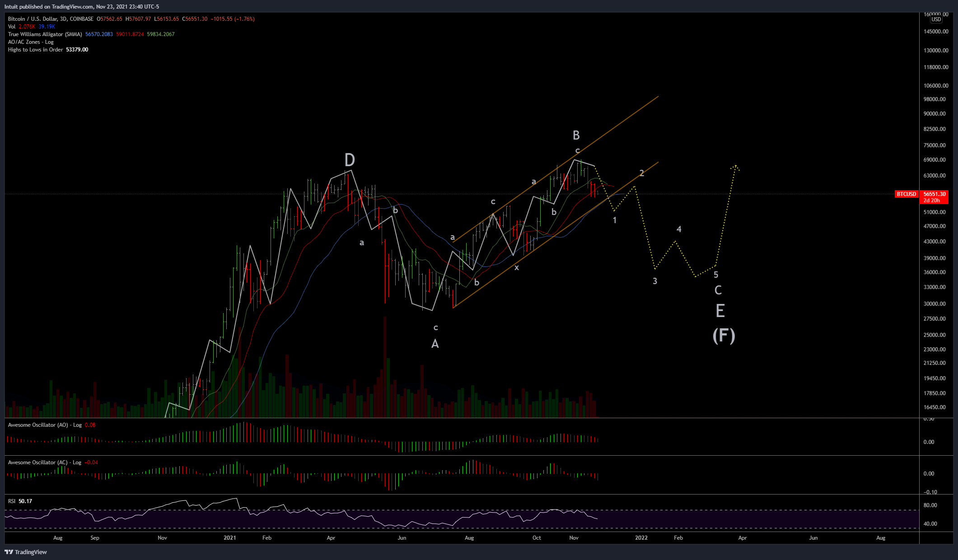This screenshot has height=560, width=958.
Task: Click the -0.10 AC scale label
Action: (930, 492)
